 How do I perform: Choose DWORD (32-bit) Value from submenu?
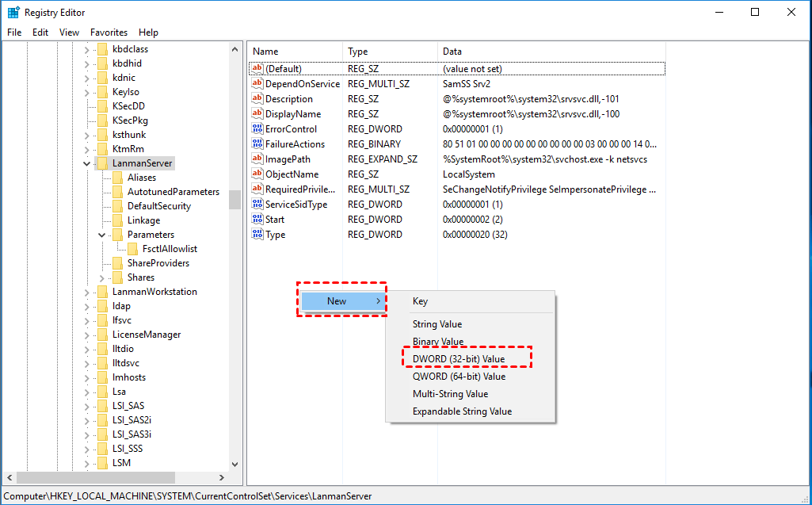[471, 359]
